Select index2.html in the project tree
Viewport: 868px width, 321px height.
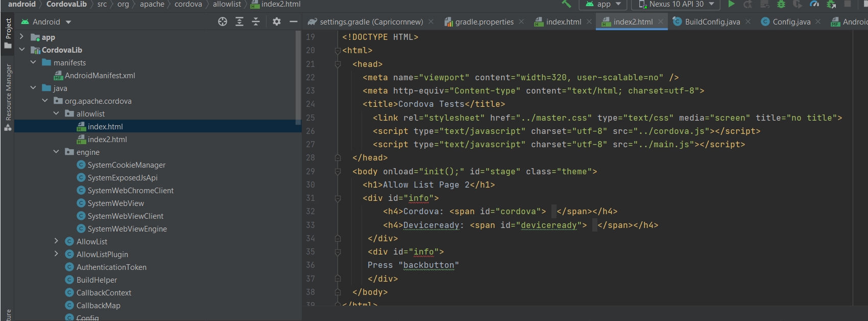[107, 139]
